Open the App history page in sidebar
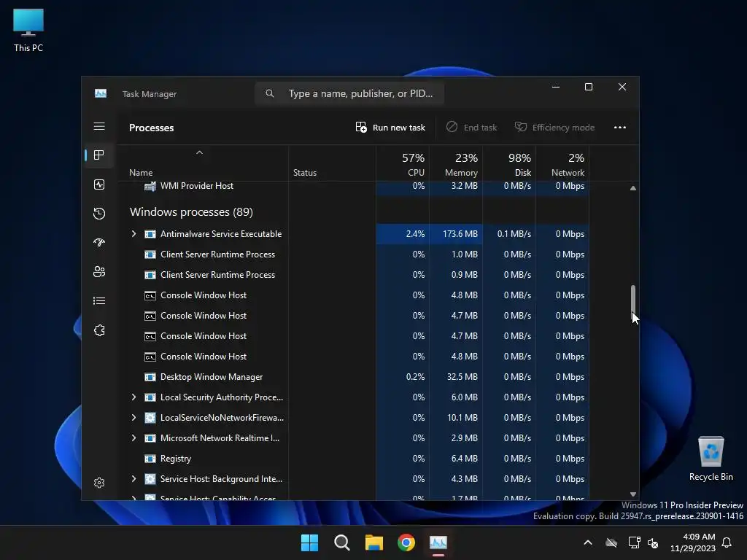Viewport: 747px width, 560px height. click(99, 214)
